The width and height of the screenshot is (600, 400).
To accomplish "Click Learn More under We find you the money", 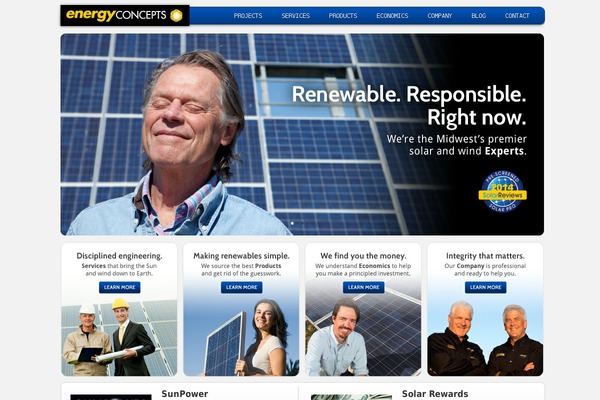I will tap(364, 287).
